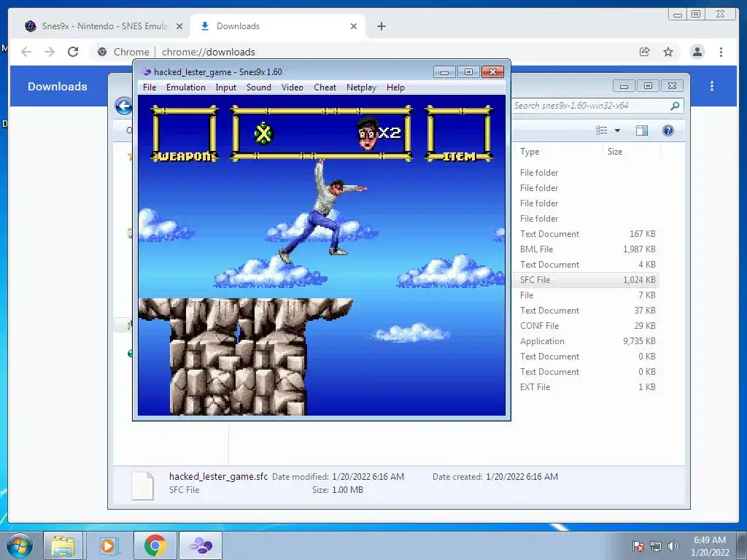Switch to the Downloads browser tab

pos(278,26)
